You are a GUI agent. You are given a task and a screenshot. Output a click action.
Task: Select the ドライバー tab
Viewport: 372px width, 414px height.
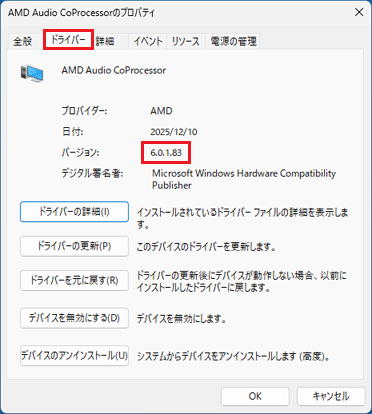(x=68, y=40)
